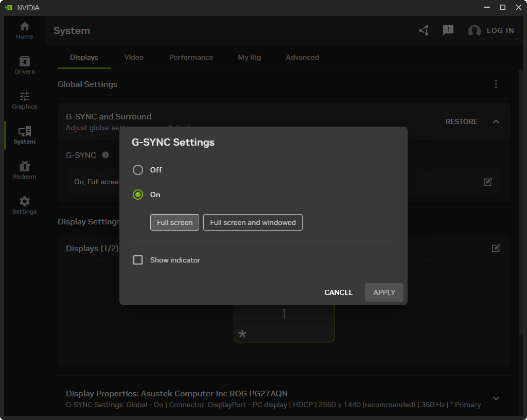Click the share icon in header
Viewport: 527px width, 420px height.
coord(424,30)
